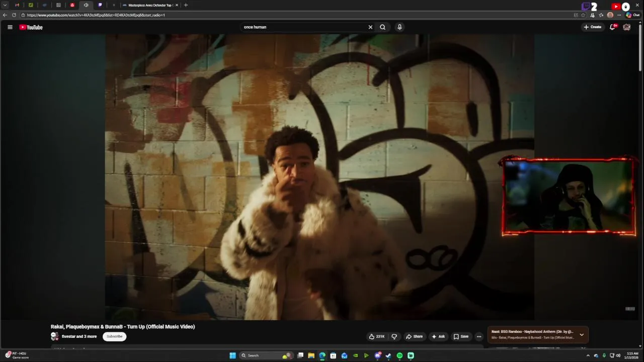Image resolution: width=644 pixels, height=362 pixels.
Task: Open Task View on the taskbar
Action: coord(300,355)
